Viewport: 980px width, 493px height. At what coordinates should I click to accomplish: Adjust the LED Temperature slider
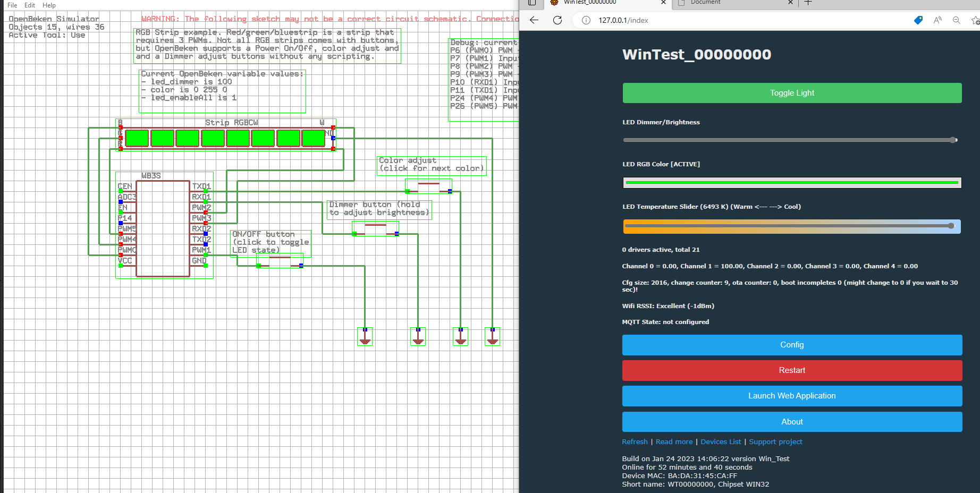point(792,226)
